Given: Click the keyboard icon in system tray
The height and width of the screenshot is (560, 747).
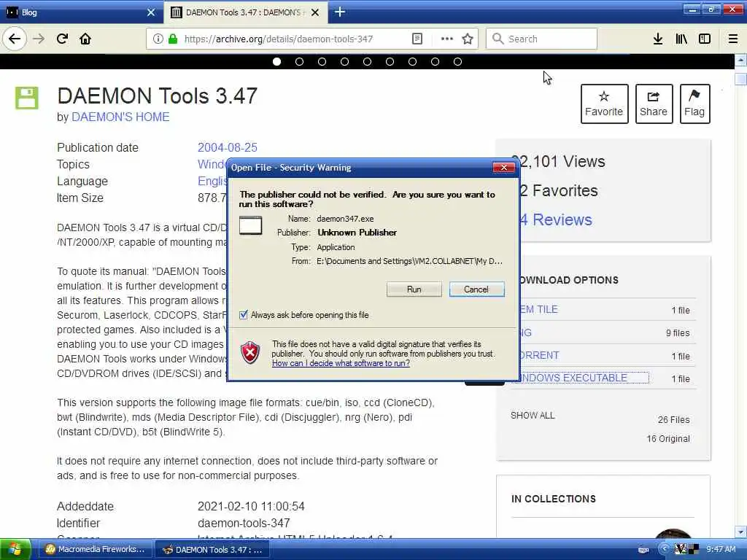Looking at the screenshot, I should point(643,550).
